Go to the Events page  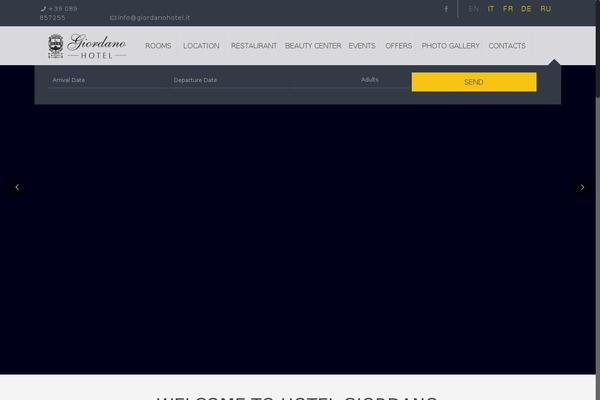tap(362, 46)
